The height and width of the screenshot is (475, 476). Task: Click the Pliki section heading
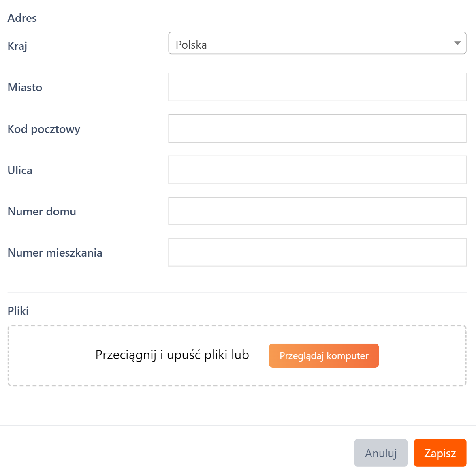(x=18, y=311)
